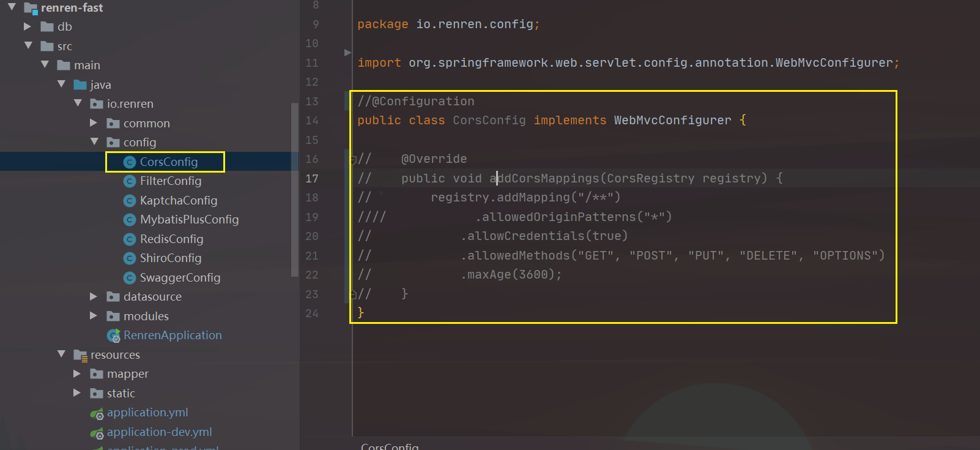The image size is (980, 450).
Task: Click line number 13 in the gutter
Action: click(312, 101)
